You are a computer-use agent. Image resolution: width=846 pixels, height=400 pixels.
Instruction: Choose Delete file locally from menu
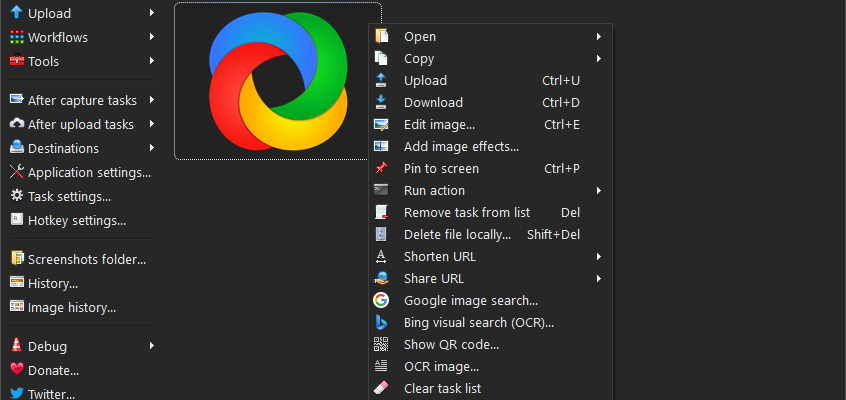coord(457,234)
